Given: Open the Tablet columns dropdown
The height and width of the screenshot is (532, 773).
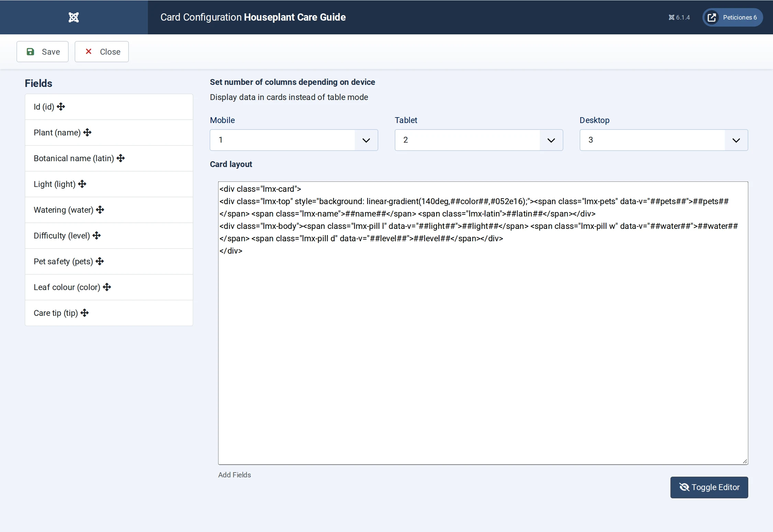Looking at the screenshot, I should 479,140.
